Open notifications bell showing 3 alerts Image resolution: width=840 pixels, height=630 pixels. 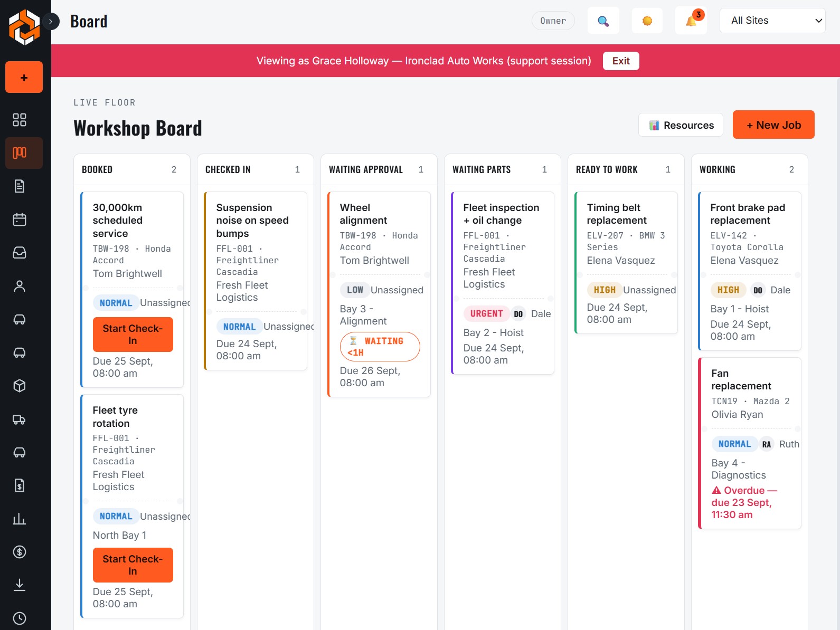(x=691, y=21)
